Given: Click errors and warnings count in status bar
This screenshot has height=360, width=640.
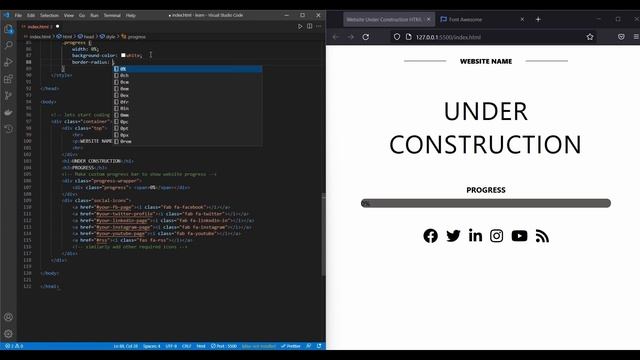Looking at the screenshot, I should (x=13, y=346).
